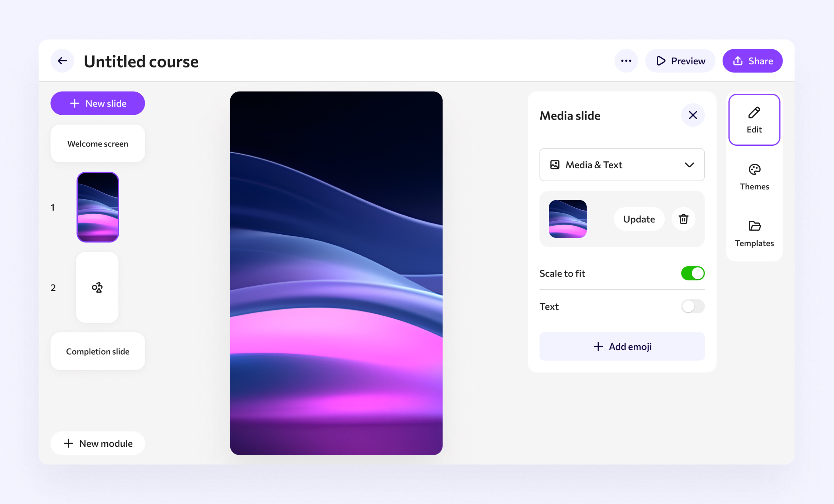Select slide 1 thumbnail
The height and width of the screenshot is (504, 834).
point(98,207)
